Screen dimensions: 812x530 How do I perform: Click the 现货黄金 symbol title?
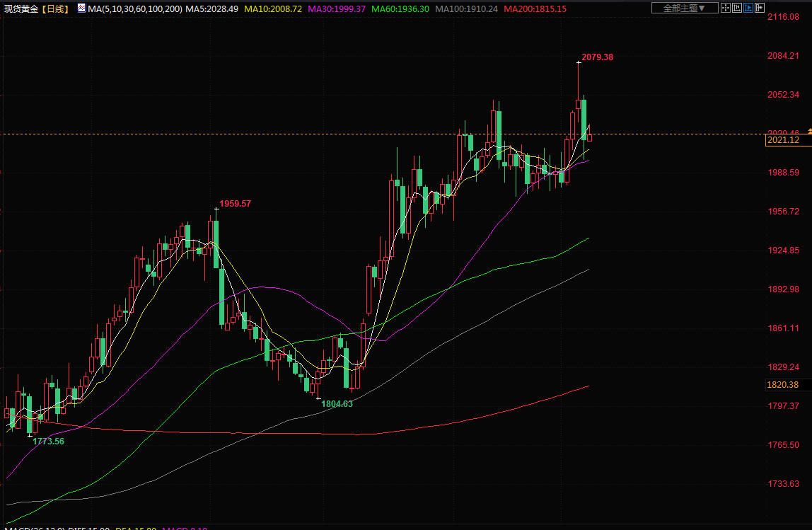[x=21, y=8]
